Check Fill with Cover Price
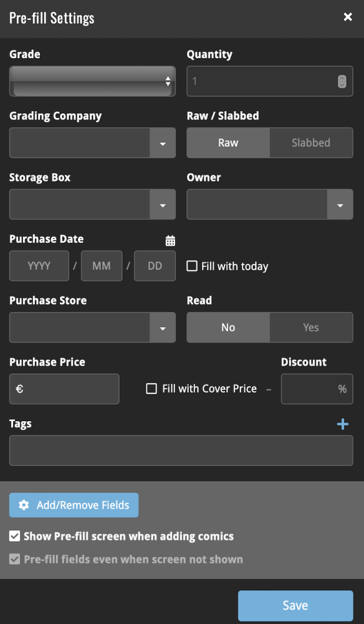Screen dimensions: 364x624 point(151,388)
